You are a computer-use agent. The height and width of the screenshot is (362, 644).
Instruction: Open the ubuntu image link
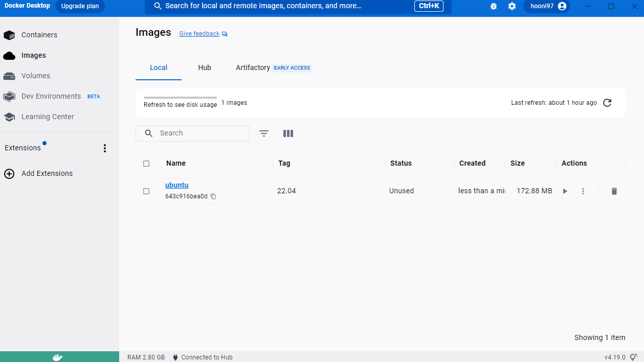[177, 185]
